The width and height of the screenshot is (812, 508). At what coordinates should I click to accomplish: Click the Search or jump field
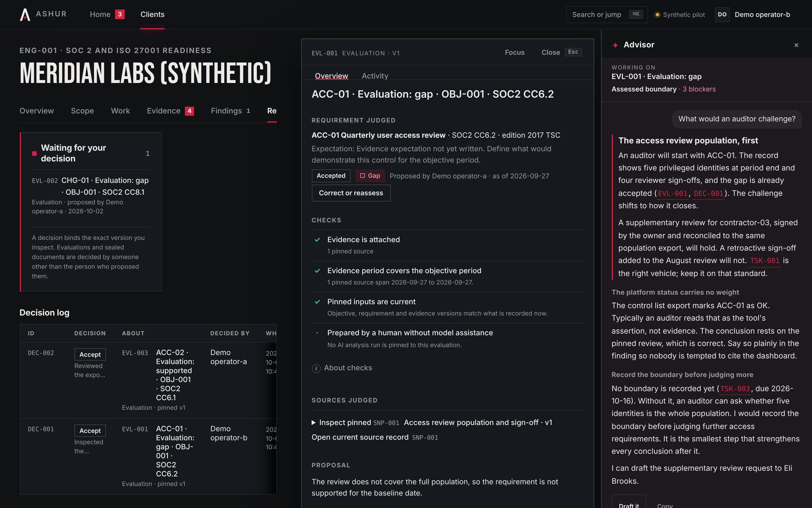tap(607, 14)
